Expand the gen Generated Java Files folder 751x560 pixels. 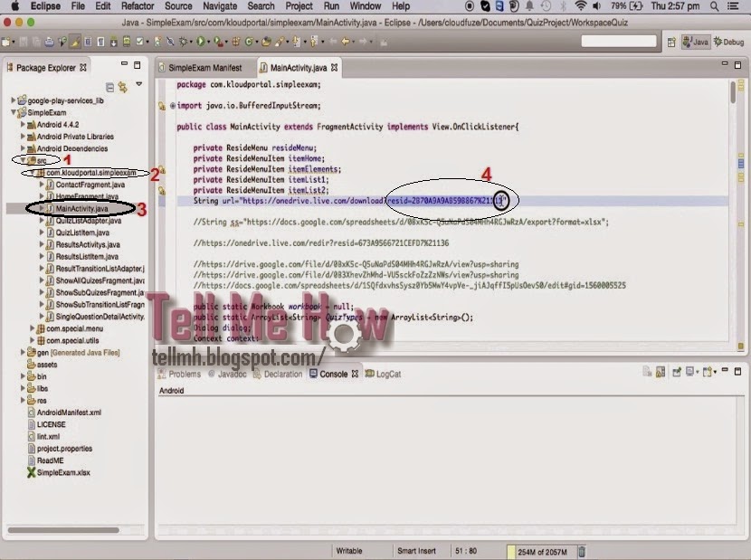click(23, 353)
